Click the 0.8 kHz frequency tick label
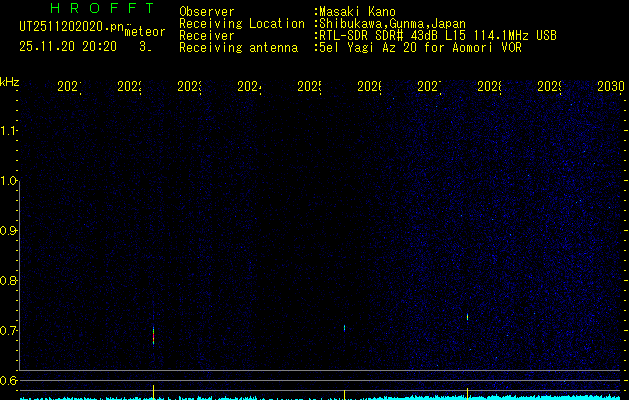Viewport: 629px width, 400px height. [8, 280]
